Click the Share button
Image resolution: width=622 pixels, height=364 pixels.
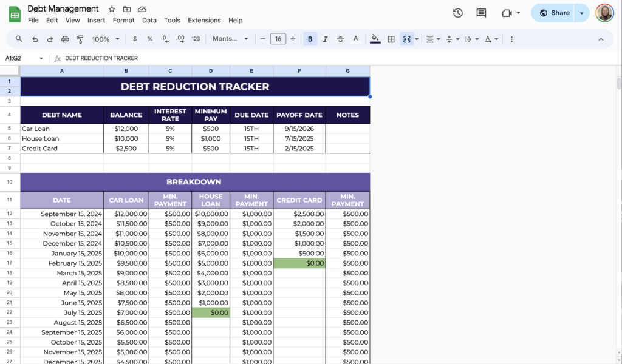click(554, 13)
